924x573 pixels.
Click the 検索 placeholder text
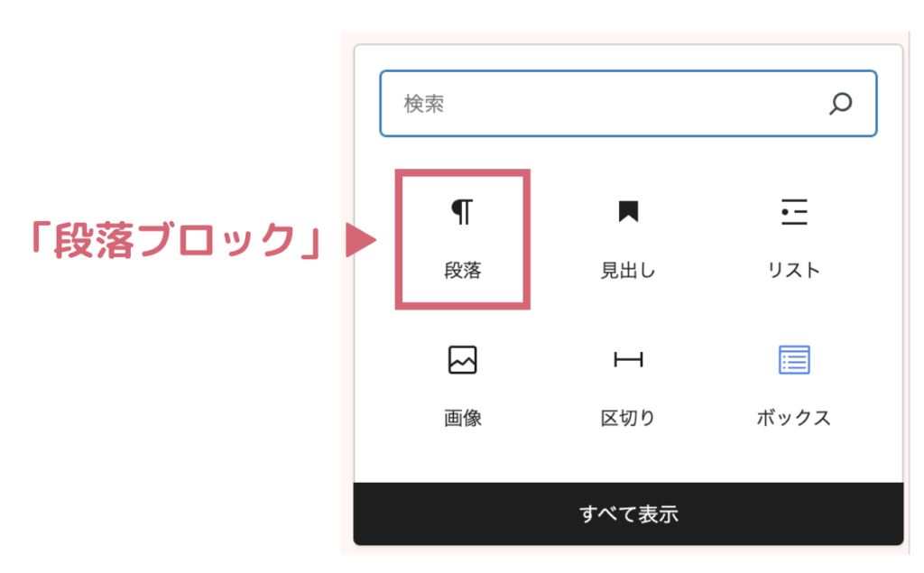tap(424, 104)
